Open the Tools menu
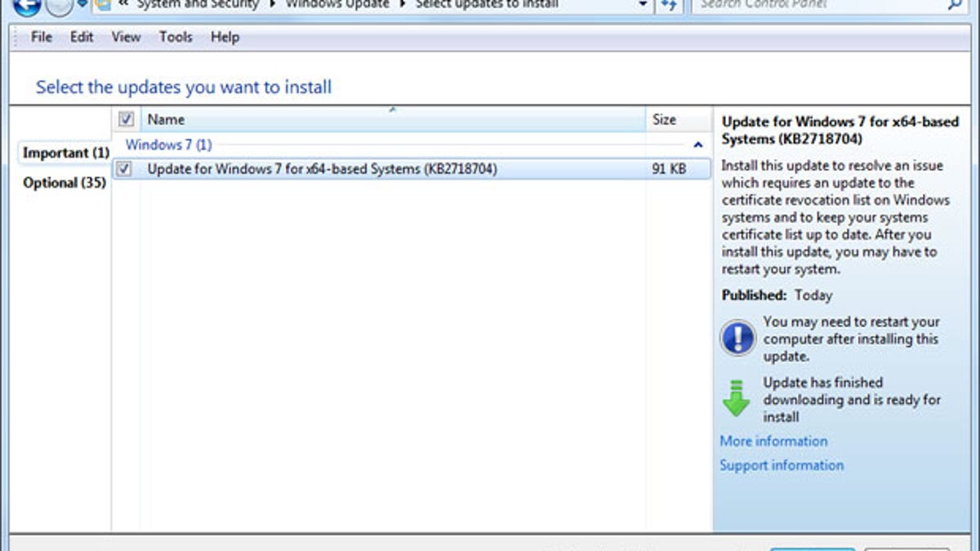Viewport: 980px width, 551px height. 176,37
